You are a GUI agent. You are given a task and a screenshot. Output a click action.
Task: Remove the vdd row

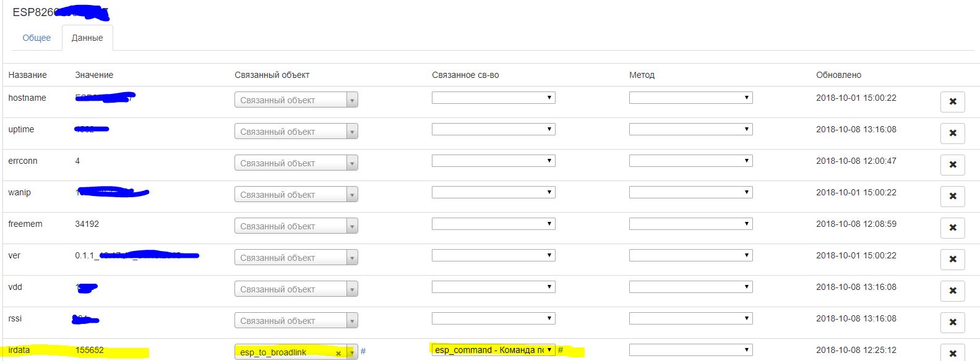[x=952, y=291]
